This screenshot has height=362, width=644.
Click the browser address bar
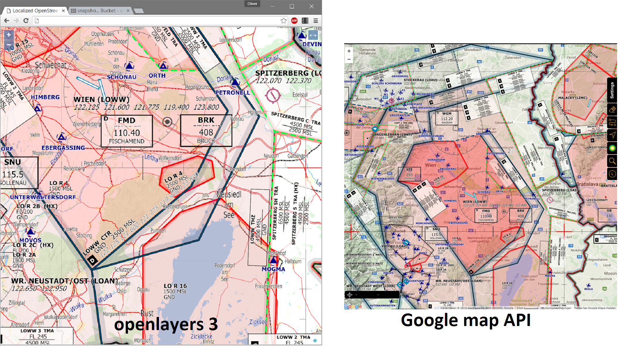(x=158, y=20)
